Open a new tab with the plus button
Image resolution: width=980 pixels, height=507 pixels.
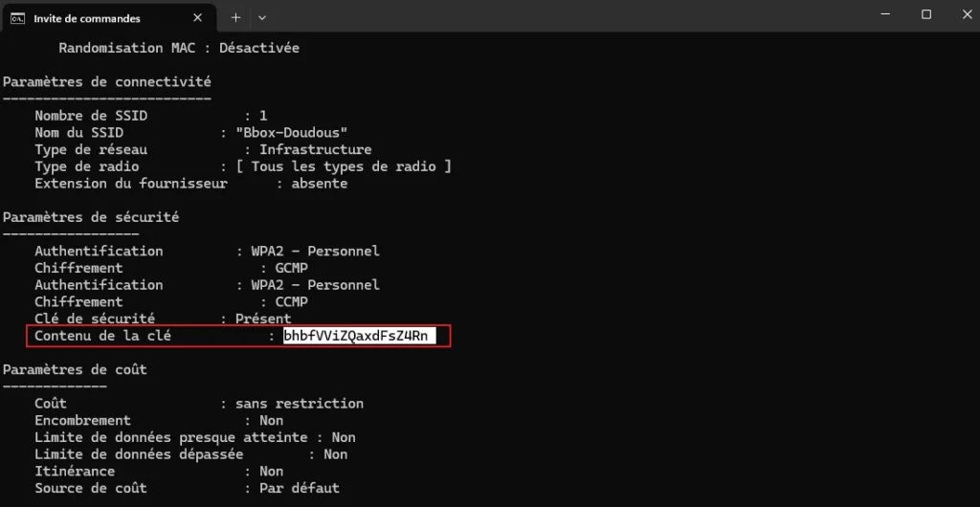coord(235,18)
